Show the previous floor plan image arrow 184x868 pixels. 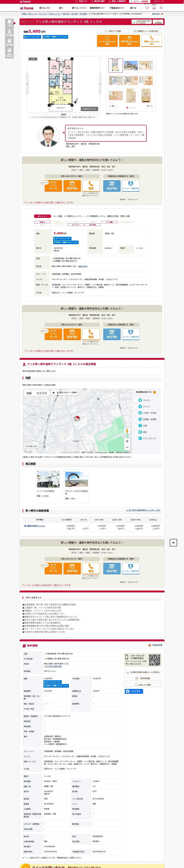(27, 84)
